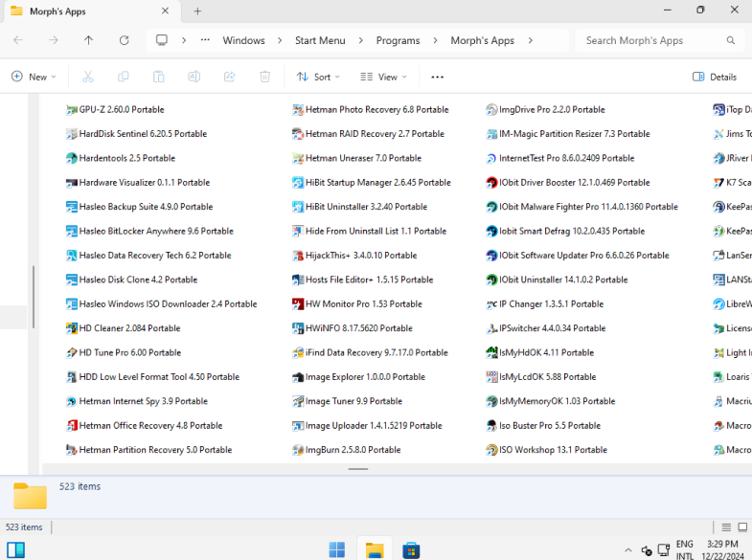Open the View dropdown menu
This screenshot has height=560, width=752.
[x=384, y=77]
